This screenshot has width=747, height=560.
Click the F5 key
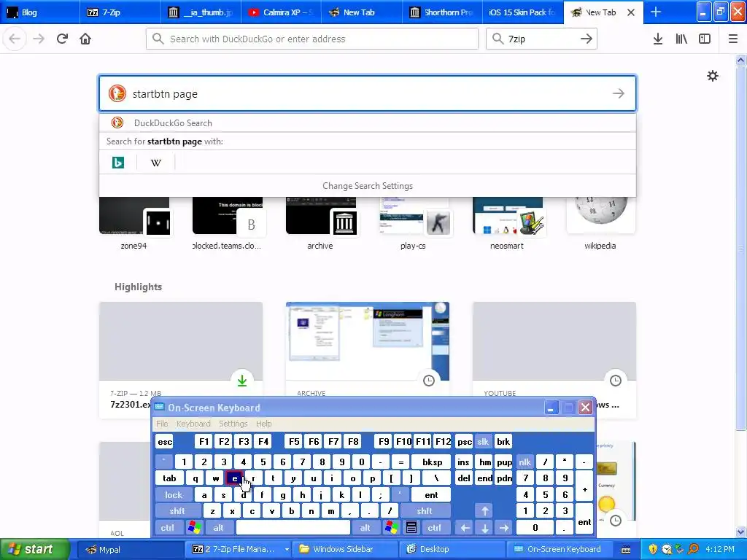tap(294, 442)
